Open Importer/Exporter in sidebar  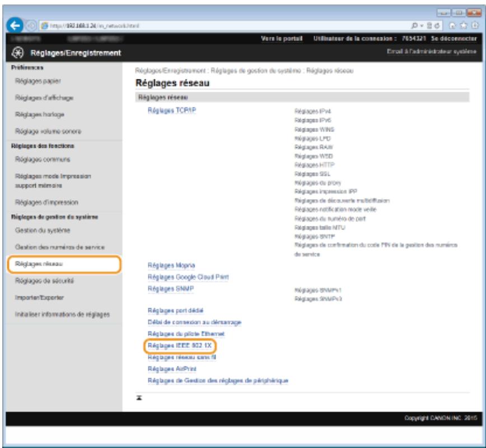click(39, 298)
